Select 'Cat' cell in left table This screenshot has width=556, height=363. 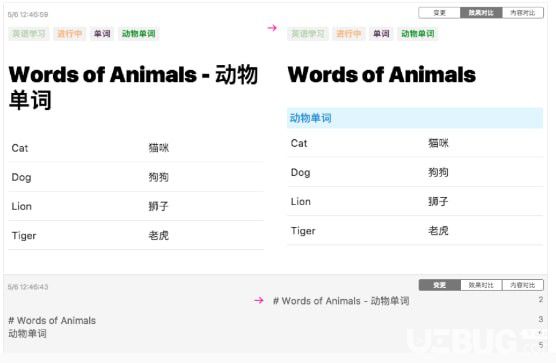20,148
